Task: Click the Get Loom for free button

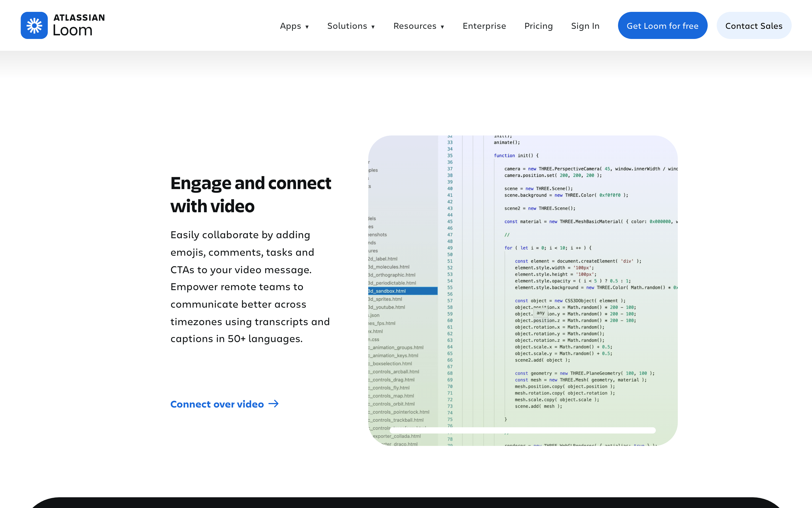Action: [662, 25]
